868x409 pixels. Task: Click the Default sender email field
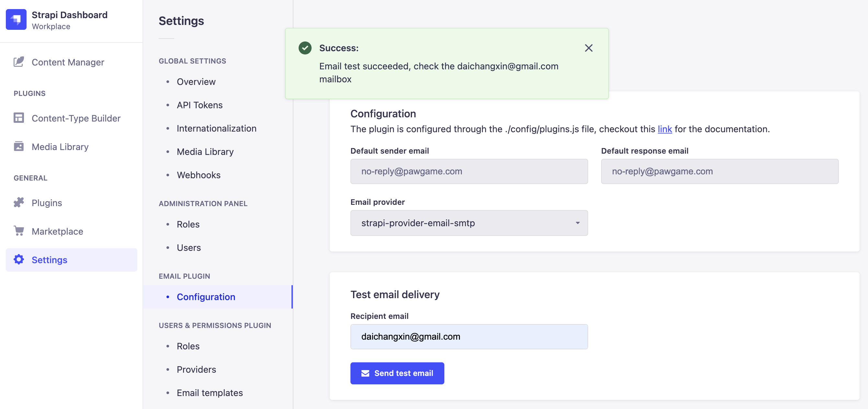click(468, 171)
